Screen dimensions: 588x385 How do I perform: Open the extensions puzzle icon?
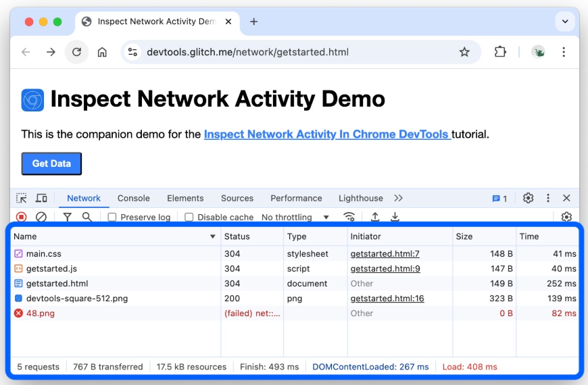500,52
